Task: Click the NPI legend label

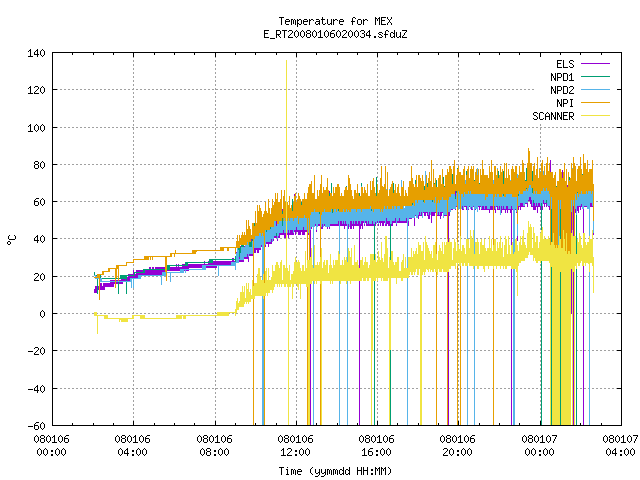Action: [565, 103]
